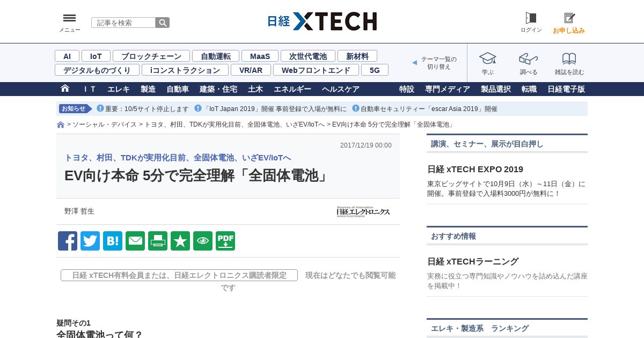Open notice about escar Asia 2019

[429, 109]
